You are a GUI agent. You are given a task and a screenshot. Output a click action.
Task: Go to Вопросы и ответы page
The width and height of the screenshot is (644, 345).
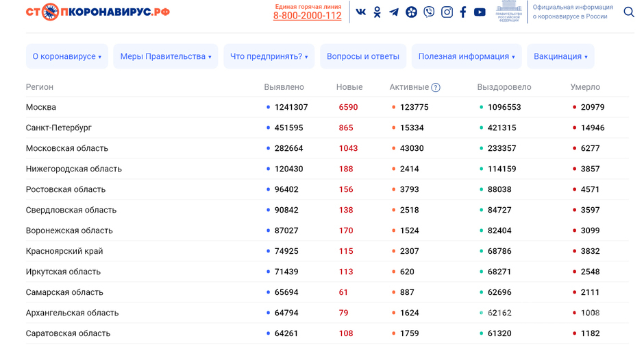pyautogui.click(x=363, y=56)
